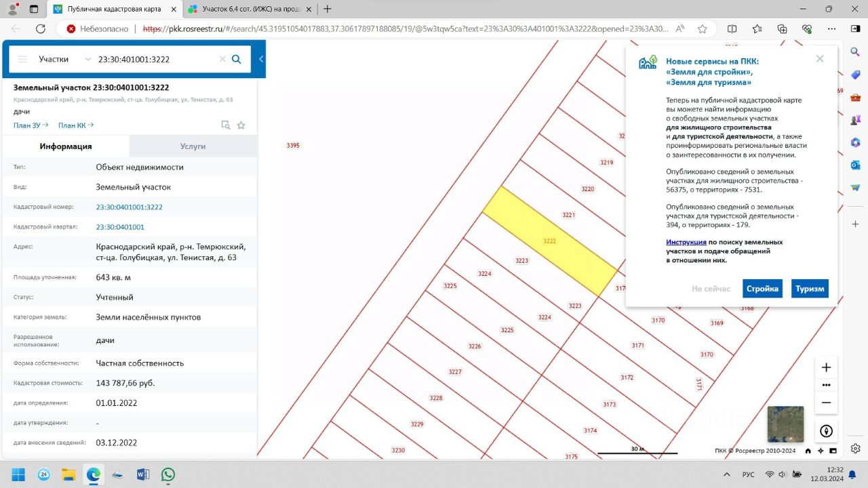
Task: Zoom out on the cadastral map
Action: tap(826, 402)
